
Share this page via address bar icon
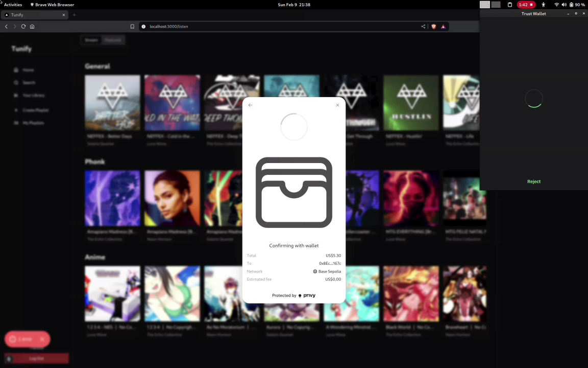pos(423,26)
